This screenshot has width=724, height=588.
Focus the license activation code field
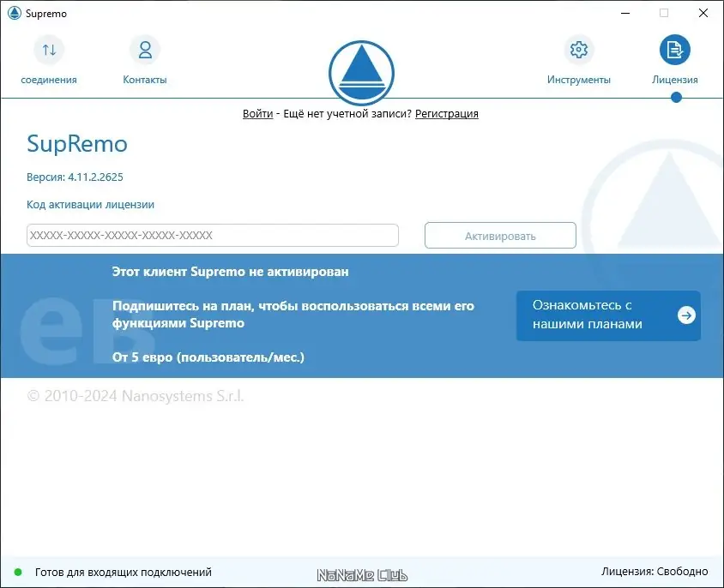click(213, 236)
